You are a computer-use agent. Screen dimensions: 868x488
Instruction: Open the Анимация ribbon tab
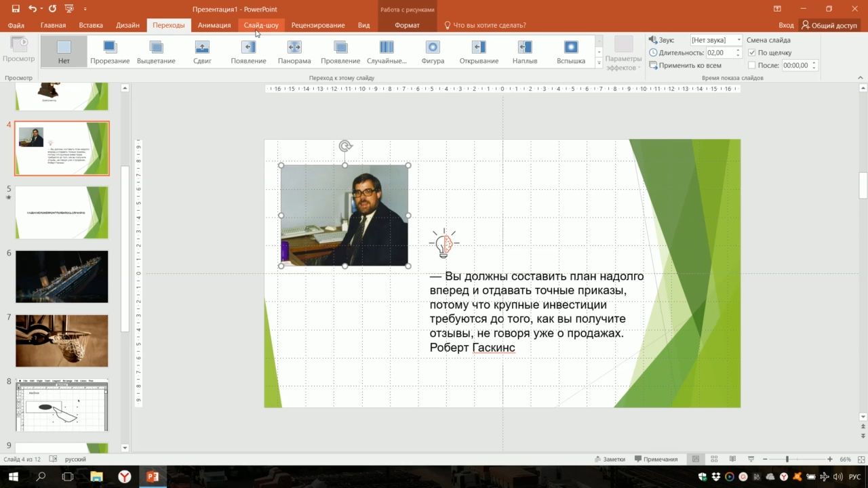[214, 25]
